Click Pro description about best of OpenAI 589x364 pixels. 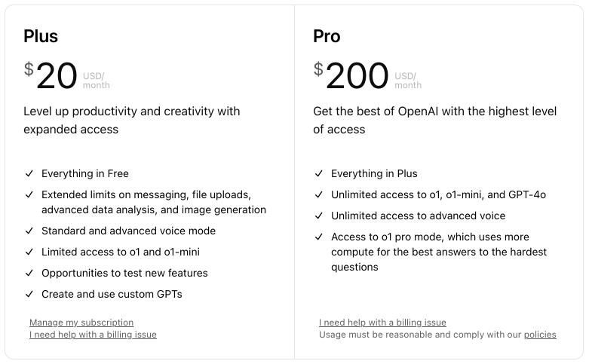(x=434, y=120)
